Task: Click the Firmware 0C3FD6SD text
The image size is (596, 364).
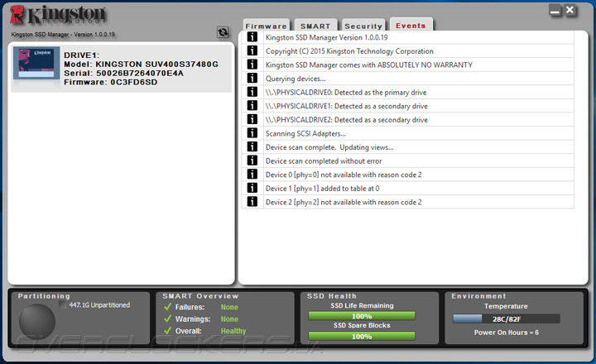Action: coord(111,82)
